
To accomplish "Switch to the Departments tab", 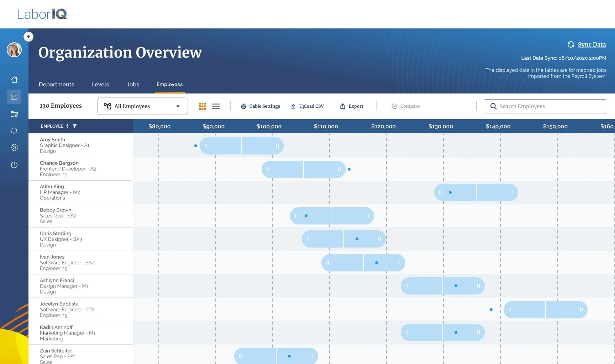I will tap(57, 84).
